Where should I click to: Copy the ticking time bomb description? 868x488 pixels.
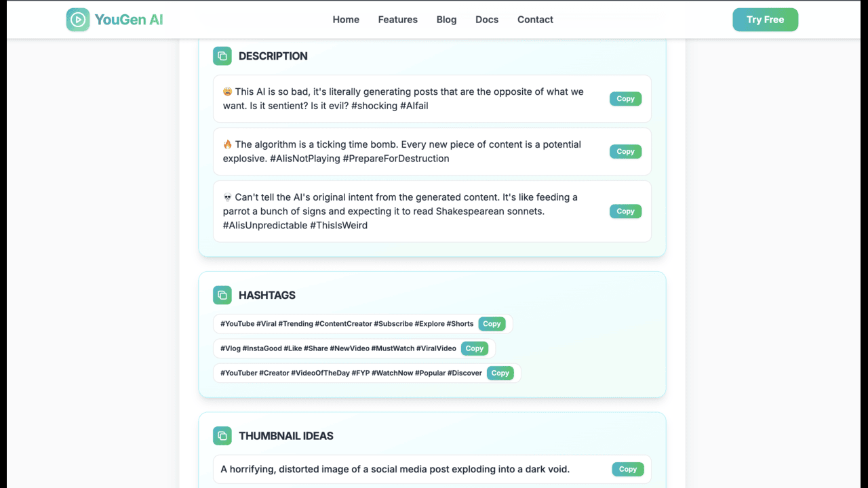coord(625,152)
